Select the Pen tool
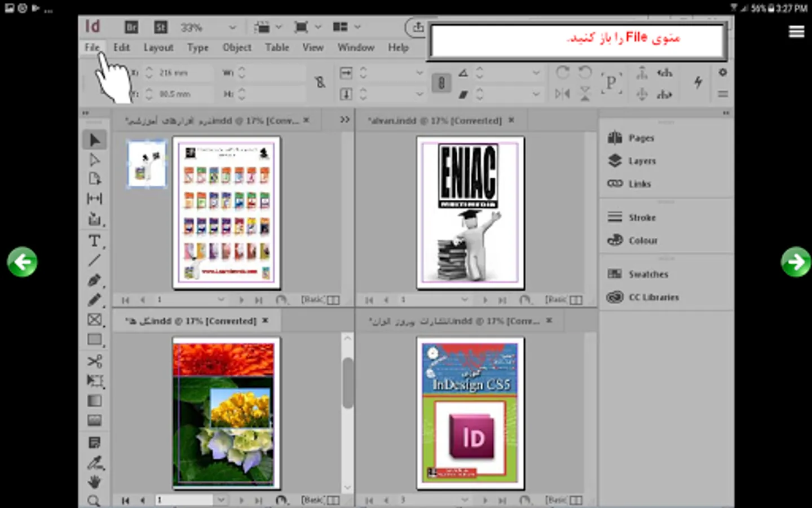Screen dimensions: 812x508 pyautogui.click(x=94, y=280)
